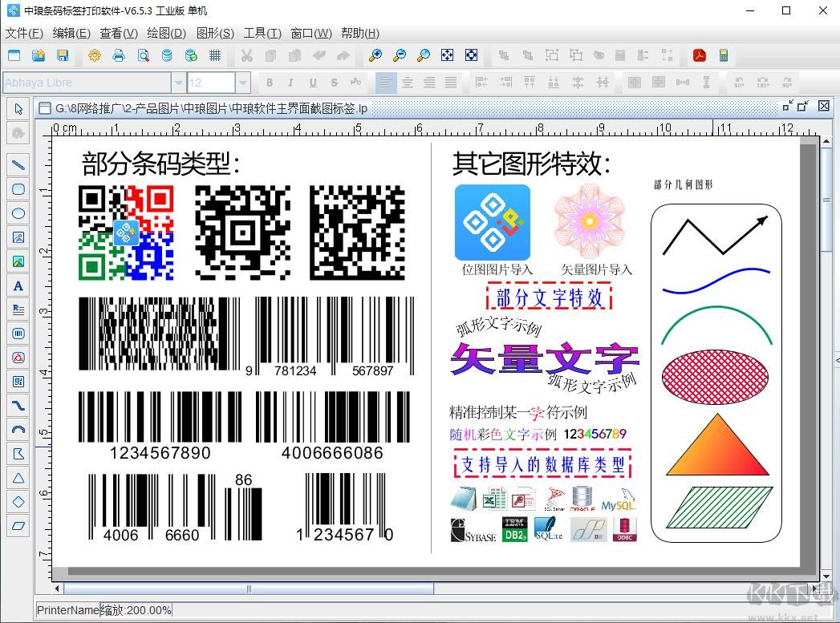Click the settings gear button

click(94, 56)
